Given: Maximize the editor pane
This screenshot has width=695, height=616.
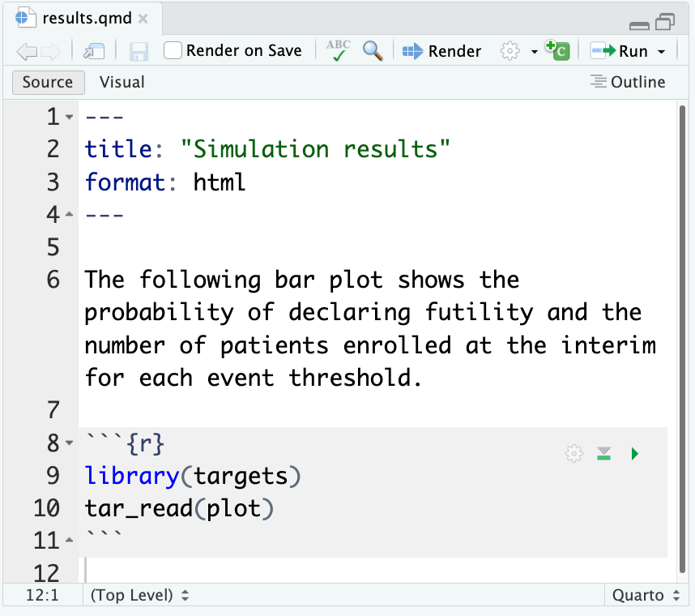Looking at the screenshot, I should click(665, 21).
